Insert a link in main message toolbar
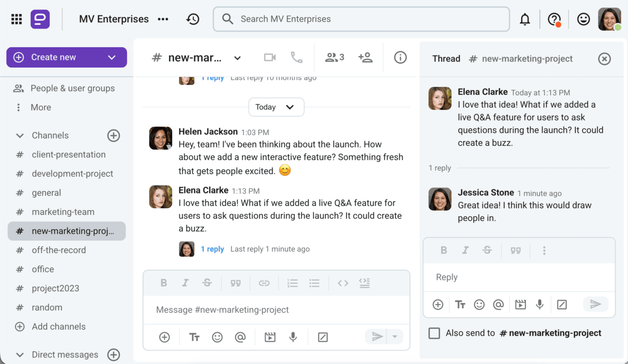The width and height of the screenshot is (628, 364). [x=264, y=283]
